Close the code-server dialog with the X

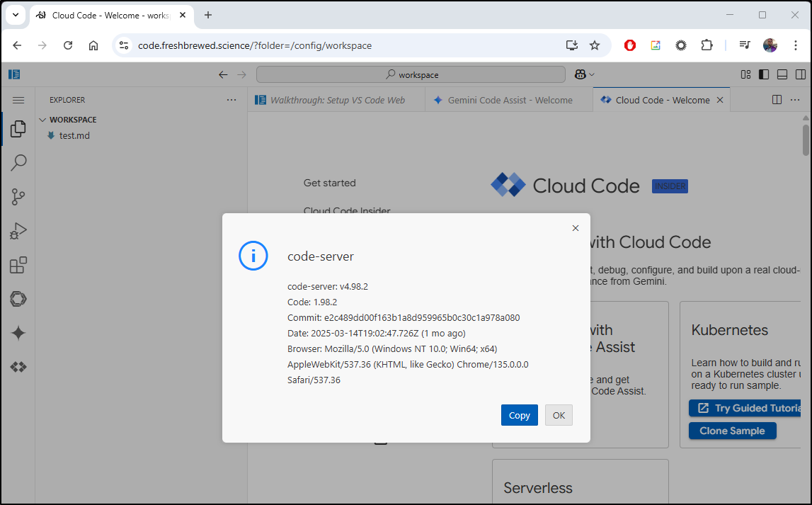pos(576,228)
